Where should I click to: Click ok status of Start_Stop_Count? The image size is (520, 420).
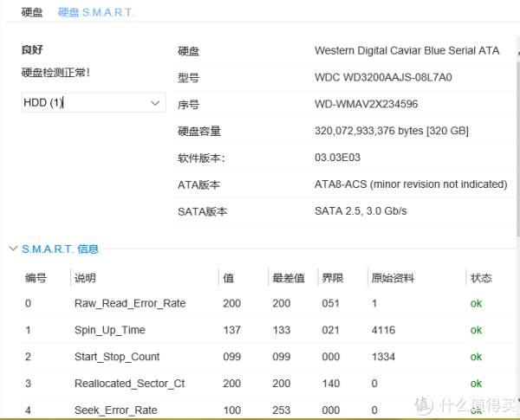(x=476, y=357)
